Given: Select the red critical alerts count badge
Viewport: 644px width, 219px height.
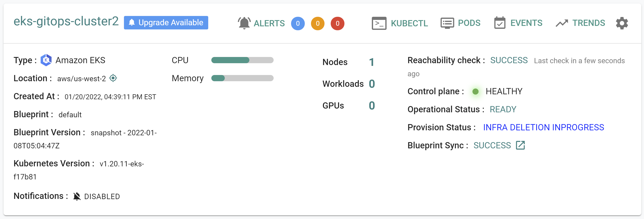Looking at the screenshot, I should pos(338,23).
